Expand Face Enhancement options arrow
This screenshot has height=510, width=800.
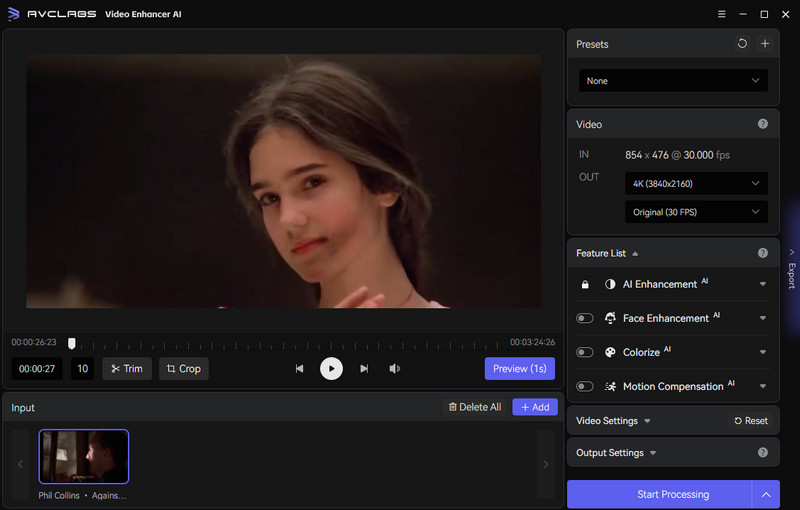(x=763, y=318)
